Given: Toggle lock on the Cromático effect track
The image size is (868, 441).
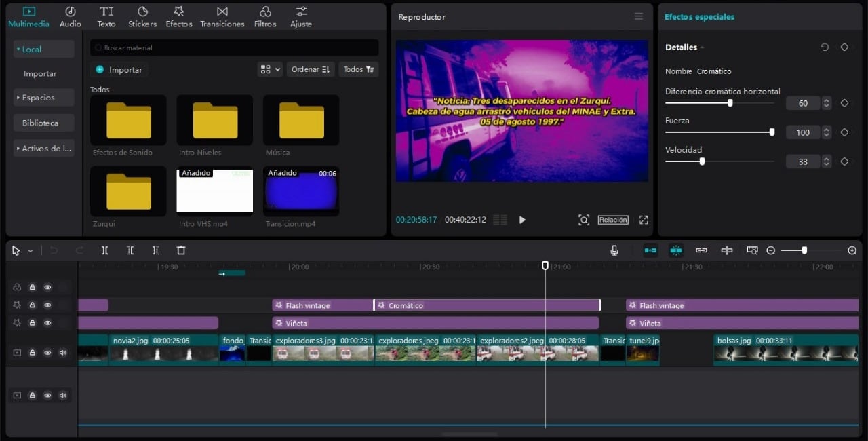Looking at the screenshot, I should coord(32,305).
